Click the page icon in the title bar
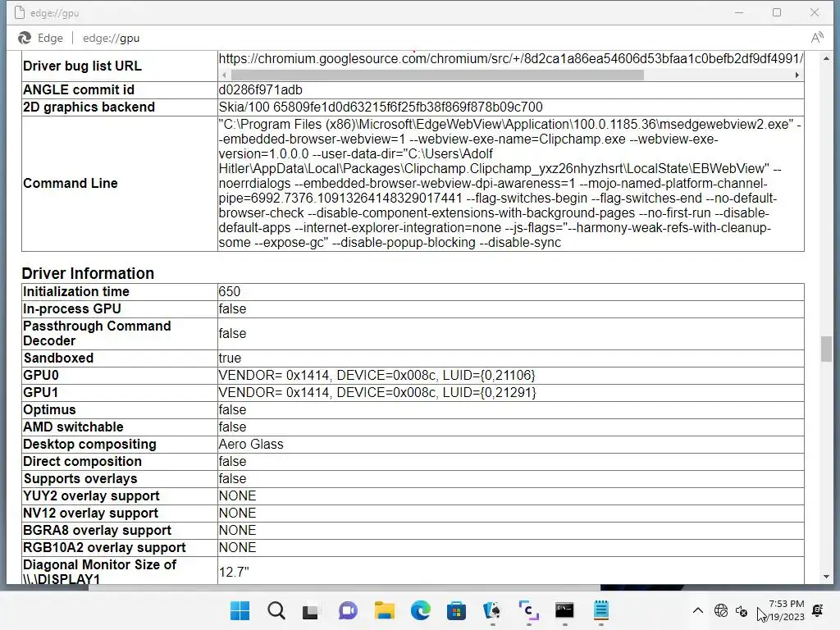Screen dimensions: 840x630 tap(20, 12)
